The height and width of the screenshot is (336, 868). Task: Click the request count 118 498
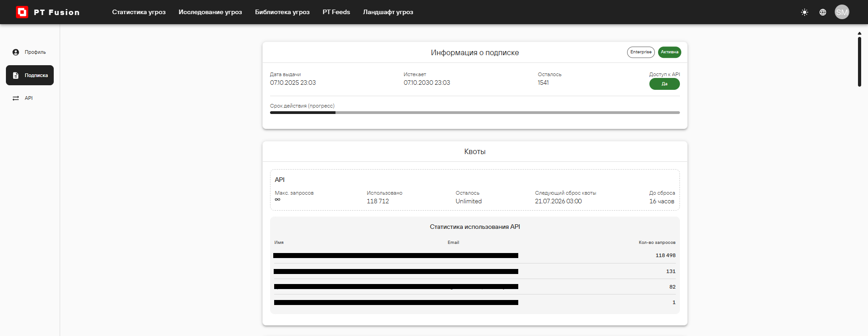click(665, 255)
